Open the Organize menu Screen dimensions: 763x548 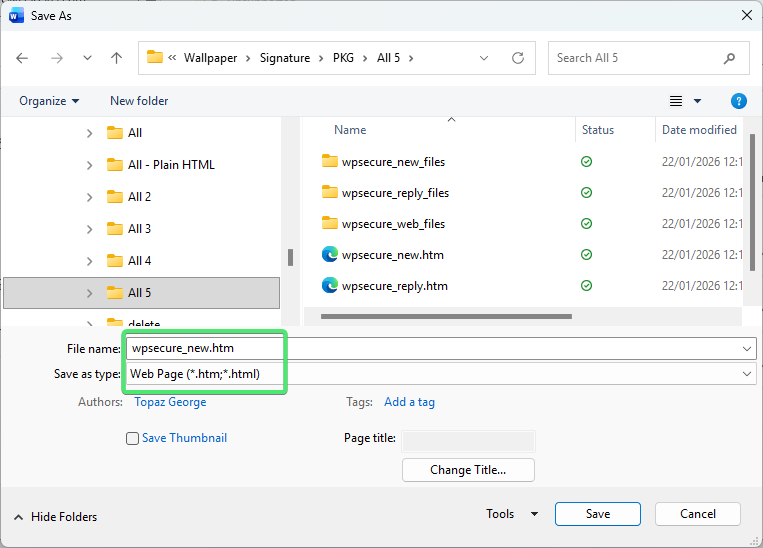point(49,101)
